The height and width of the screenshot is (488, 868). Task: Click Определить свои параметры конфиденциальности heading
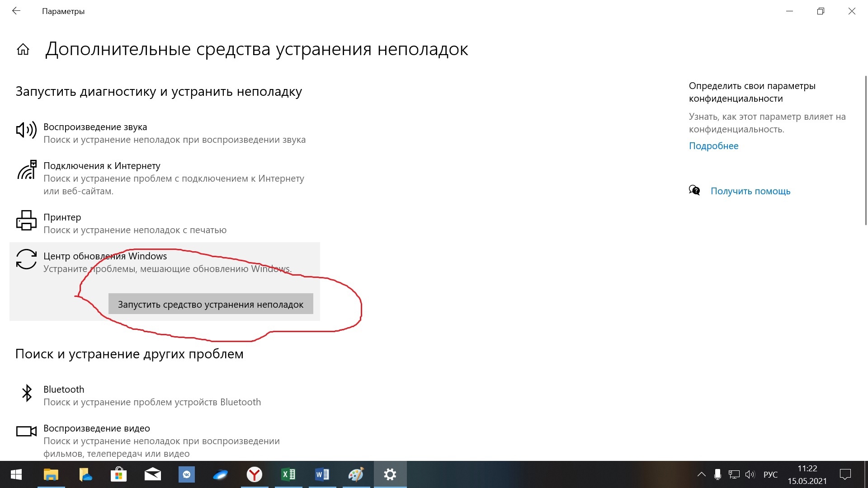(x=752, y=92)
